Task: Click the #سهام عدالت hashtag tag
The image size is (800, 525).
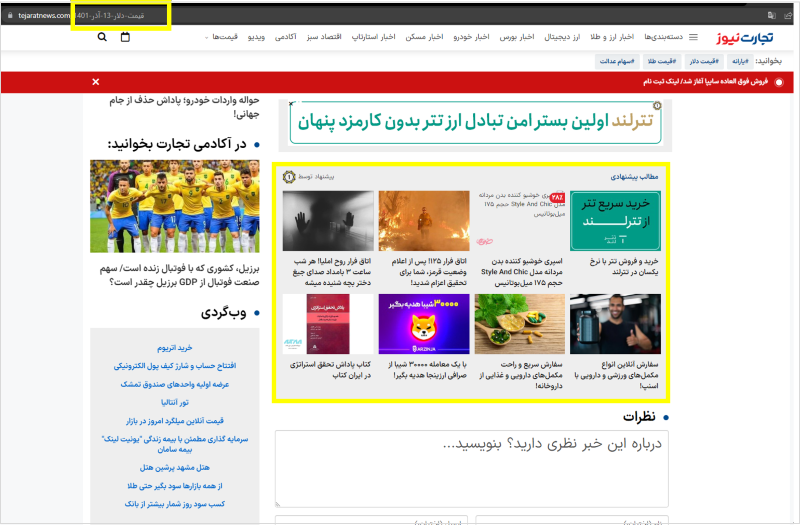Action: tap(621, 61)
